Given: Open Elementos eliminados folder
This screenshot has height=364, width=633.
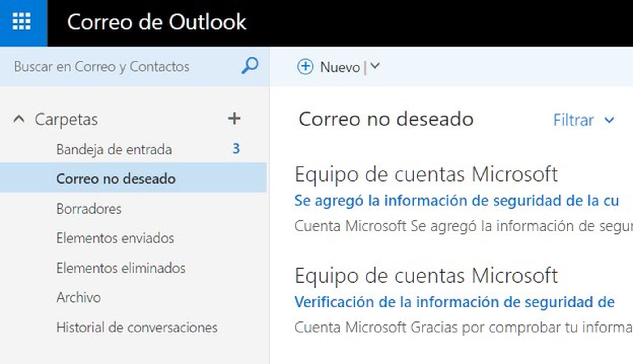Looking at the screenshot, I should click(121, 268).
